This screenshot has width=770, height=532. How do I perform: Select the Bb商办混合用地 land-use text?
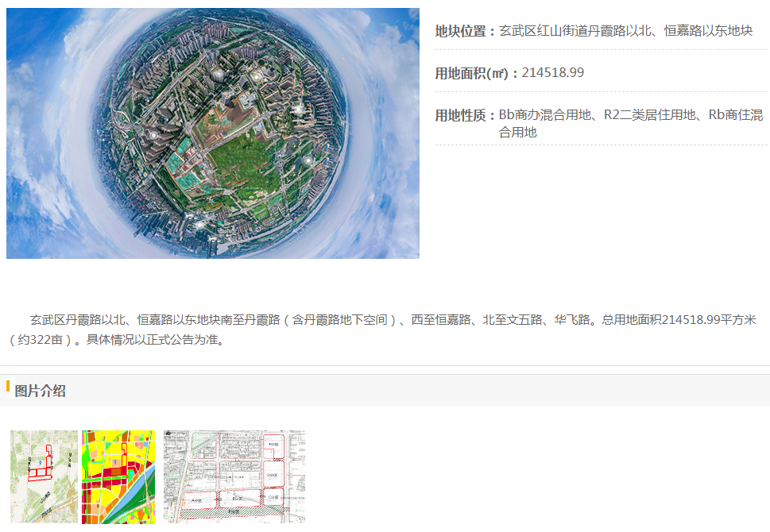click(x=545, y=115)
